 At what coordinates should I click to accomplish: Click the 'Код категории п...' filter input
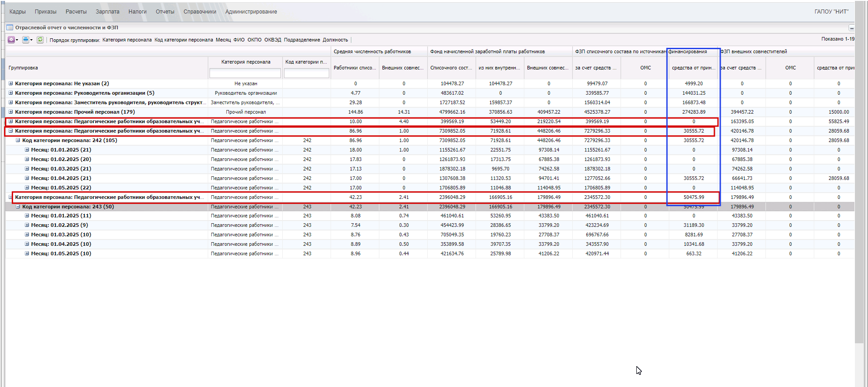[306, 73]
